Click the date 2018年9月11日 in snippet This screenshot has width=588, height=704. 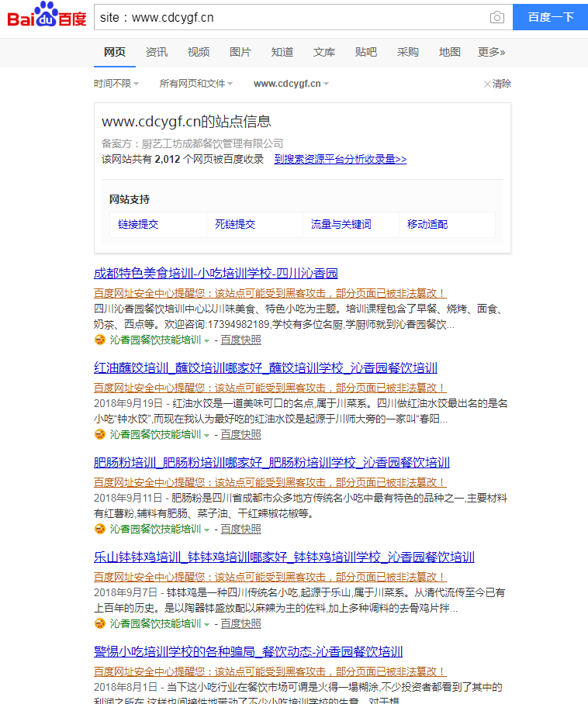point(128,498)
